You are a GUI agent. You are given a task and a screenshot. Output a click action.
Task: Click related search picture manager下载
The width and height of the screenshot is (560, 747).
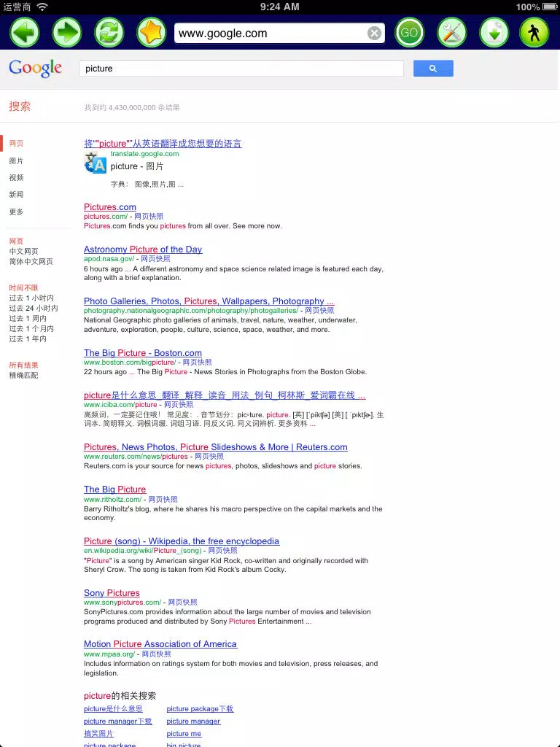(117, 721)
